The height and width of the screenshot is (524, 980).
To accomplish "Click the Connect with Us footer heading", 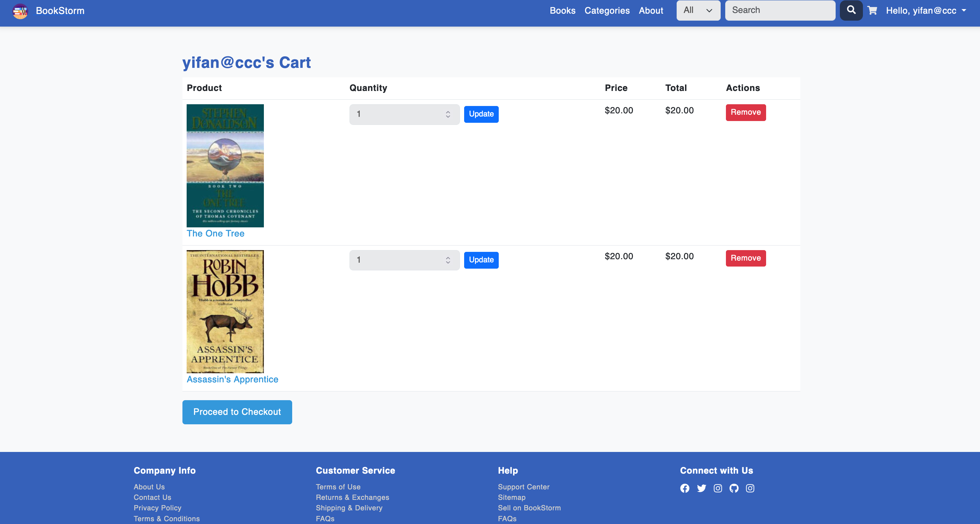I will tap(716, 471).
